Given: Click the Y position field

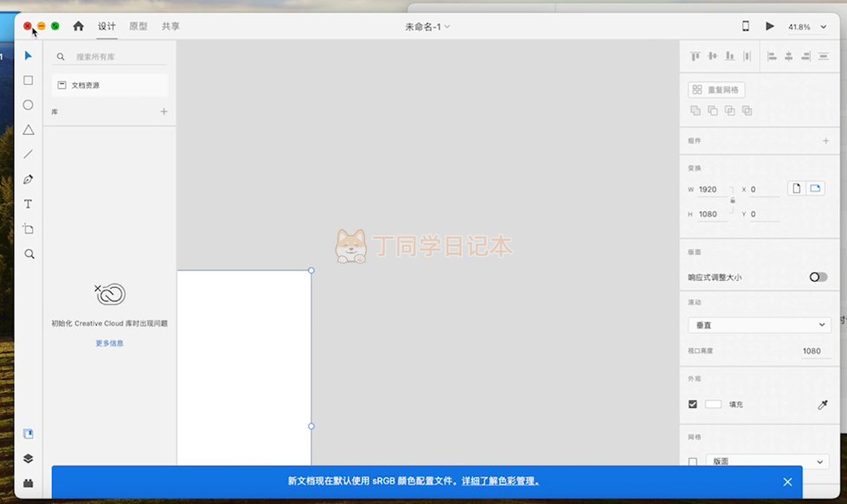Looking at the screenshot, I should pyautogui.click(x=764, y=214).
